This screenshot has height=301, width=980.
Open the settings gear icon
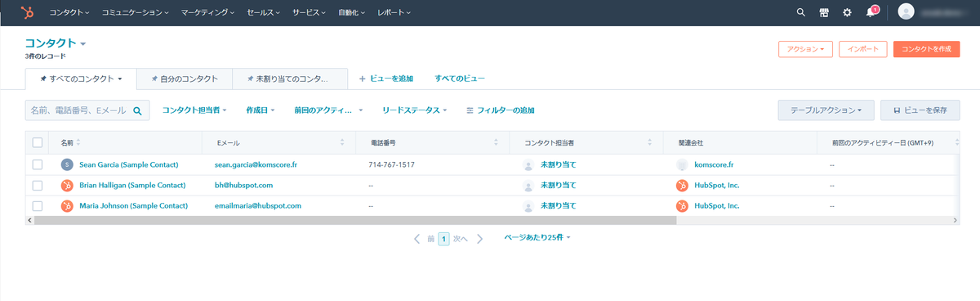(x=847, y=12)
